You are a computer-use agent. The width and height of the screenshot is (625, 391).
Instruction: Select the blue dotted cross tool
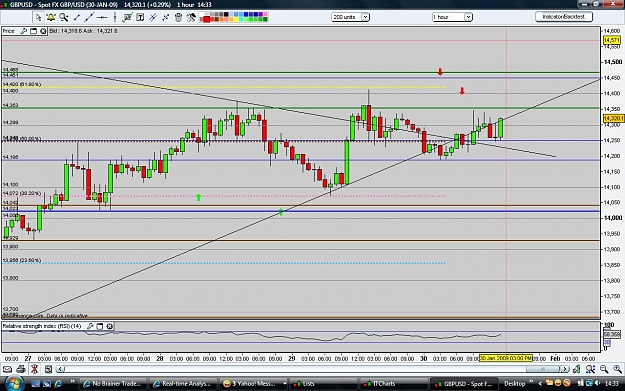(165, 17)
